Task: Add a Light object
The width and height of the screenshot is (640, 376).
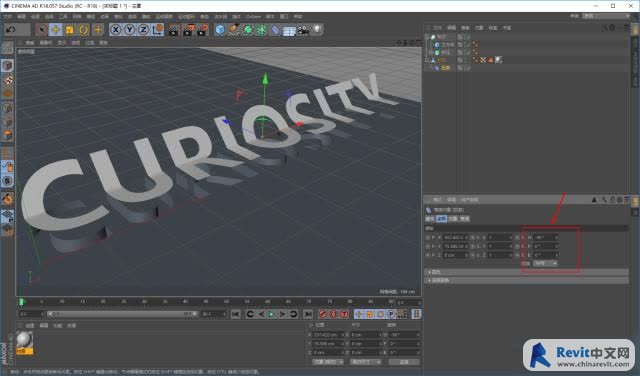Action: click(x=317, y=29)
